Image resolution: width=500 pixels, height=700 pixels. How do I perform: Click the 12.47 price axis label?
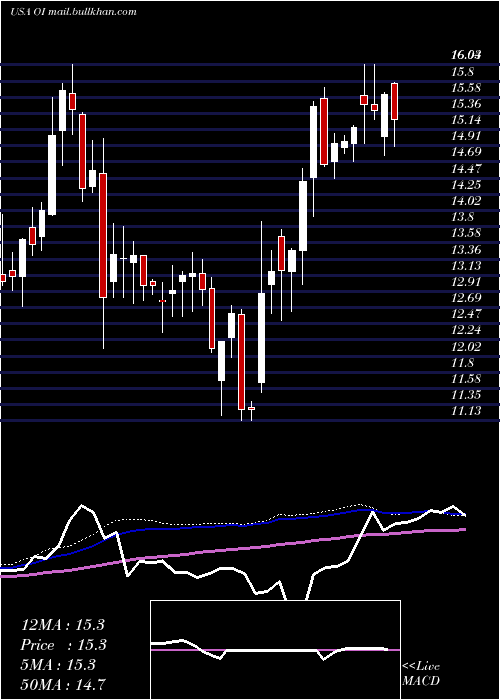[466, 314]
